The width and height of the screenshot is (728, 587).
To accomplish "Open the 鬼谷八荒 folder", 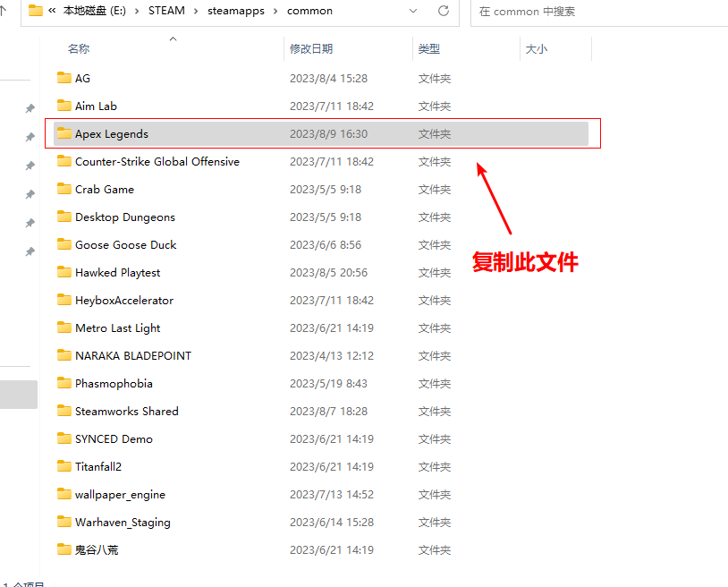I will pos(98,549).
